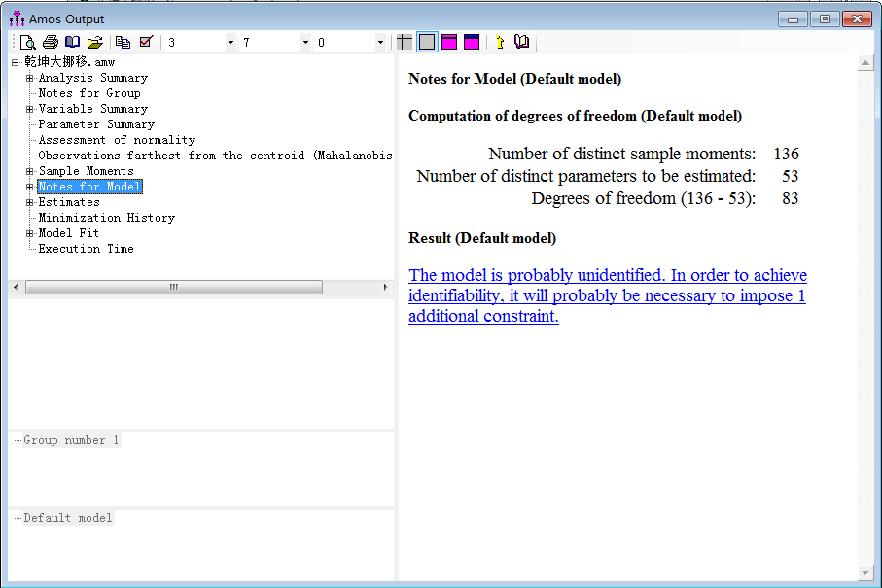
Task: Click the Print Preview toolbar icon
Action: (x=28, y=42)
